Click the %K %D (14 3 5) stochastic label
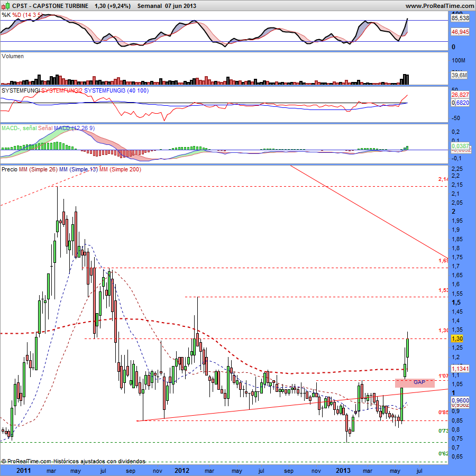 [x=22, y=15]
